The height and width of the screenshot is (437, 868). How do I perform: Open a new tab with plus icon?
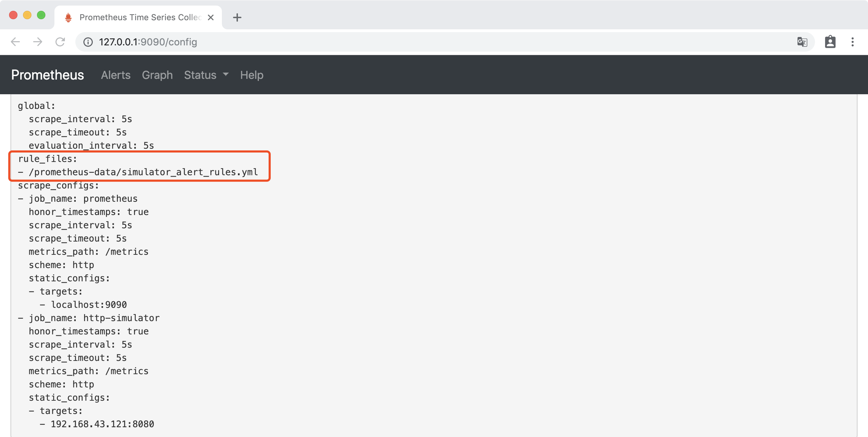click(x=237, y=17)
